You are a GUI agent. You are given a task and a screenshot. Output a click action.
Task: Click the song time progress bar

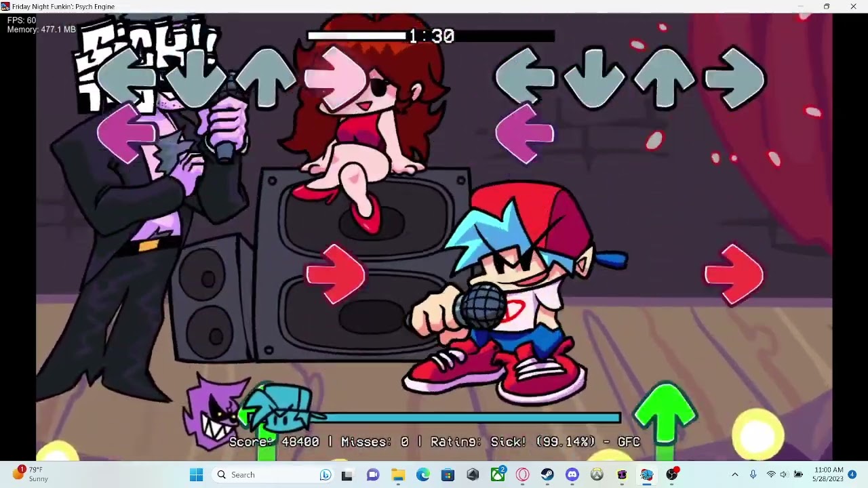pyautogui.click(x=431, y=36)
